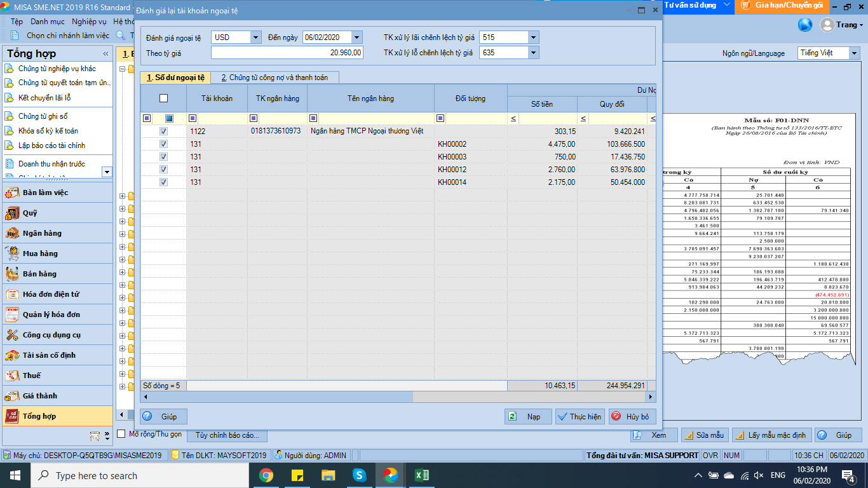The width and height of the screenshot is (868, 488).
Task: Open Công cụ dụng cụ module
Action: click(51, 335)
